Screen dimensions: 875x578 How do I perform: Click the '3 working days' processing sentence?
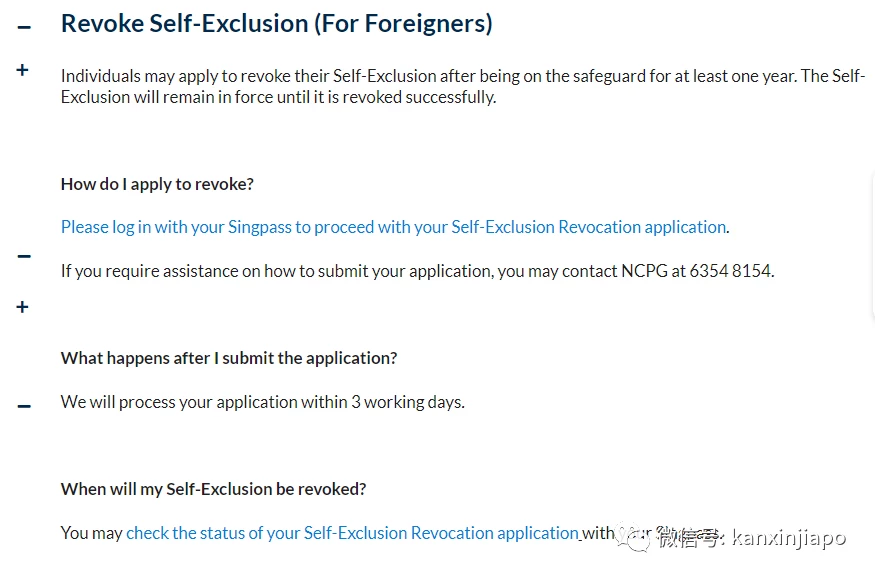263,402
